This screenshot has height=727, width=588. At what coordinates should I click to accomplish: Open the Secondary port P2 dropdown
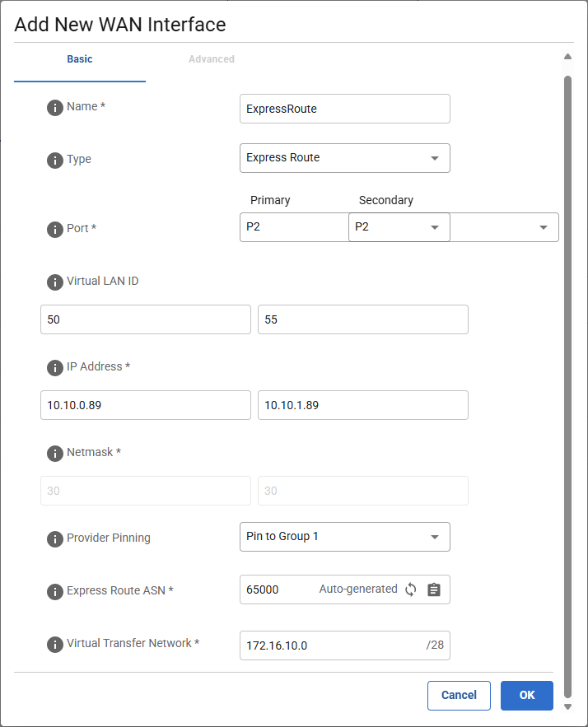point(399,227)
